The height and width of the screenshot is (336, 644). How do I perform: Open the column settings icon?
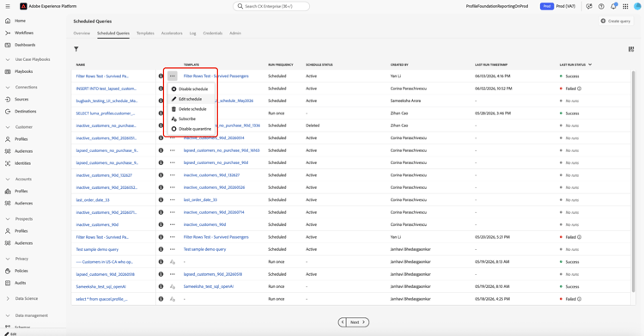click(631, 49)
